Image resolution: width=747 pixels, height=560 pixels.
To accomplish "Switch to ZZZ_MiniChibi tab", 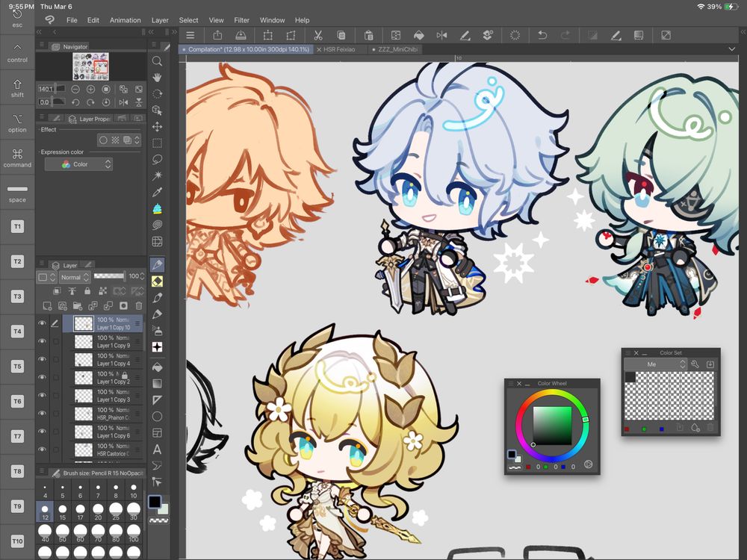I will (397, 49).
